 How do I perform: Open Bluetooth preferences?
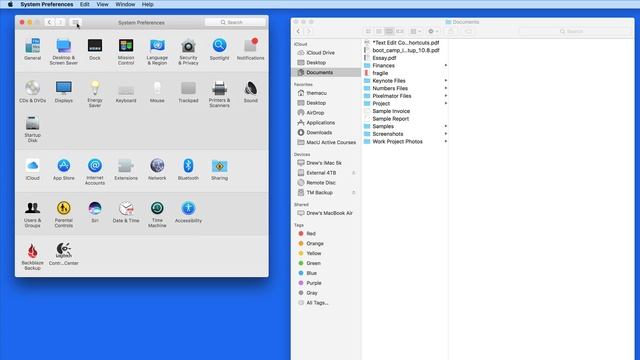click(x=188, y=169)
